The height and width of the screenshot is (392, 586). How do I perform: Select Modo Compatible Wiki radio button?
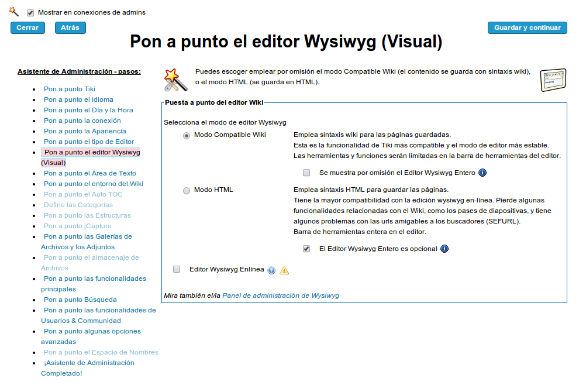click(187, 135)
